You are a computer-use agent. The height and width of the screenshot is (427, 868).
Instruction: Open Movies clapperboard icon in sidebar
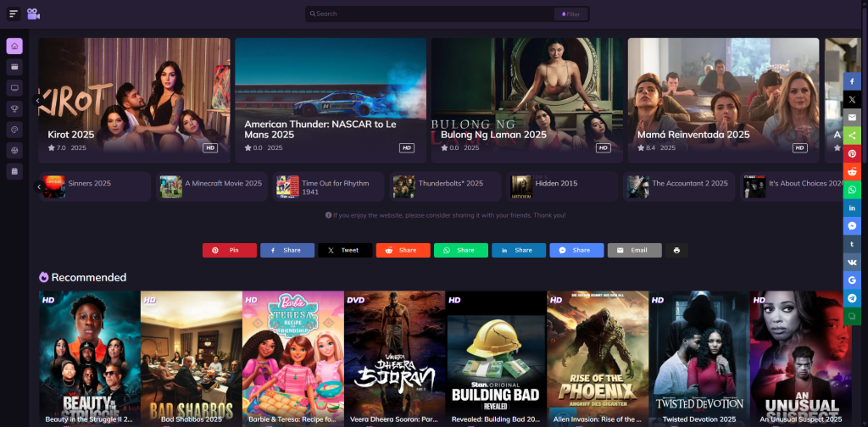pos(14,67)
